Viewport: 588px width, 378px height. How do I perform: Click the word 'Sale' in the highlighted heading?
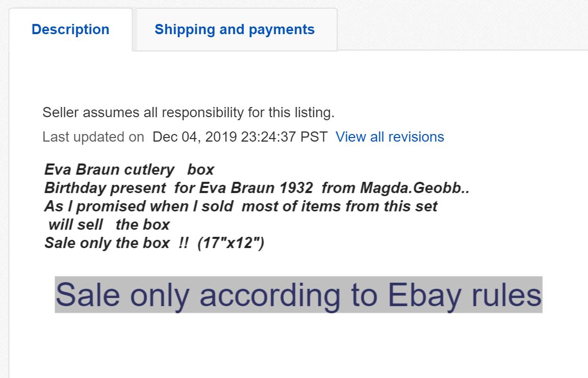88,294
